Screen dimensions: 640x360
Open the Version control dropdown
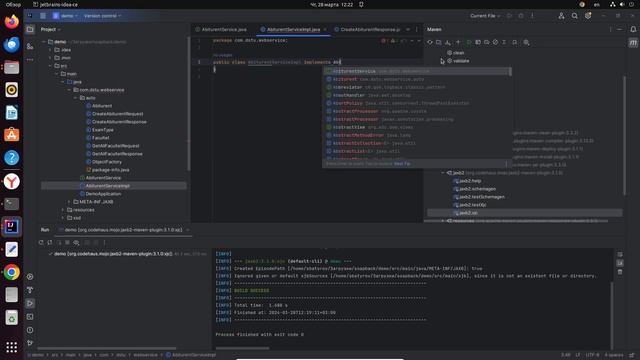click(102, 16)
